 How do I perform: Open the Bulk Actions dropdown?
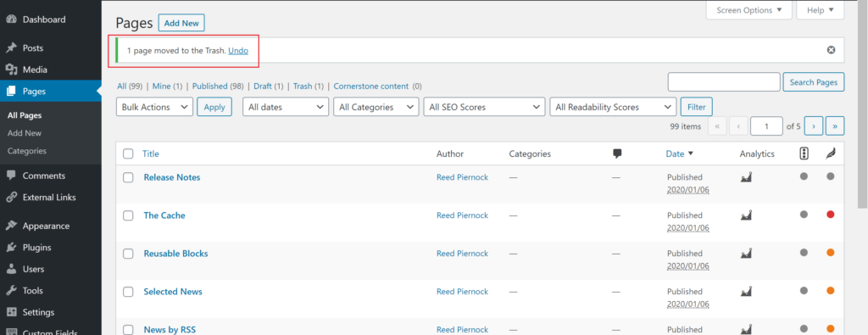click(x=154, y=107)
